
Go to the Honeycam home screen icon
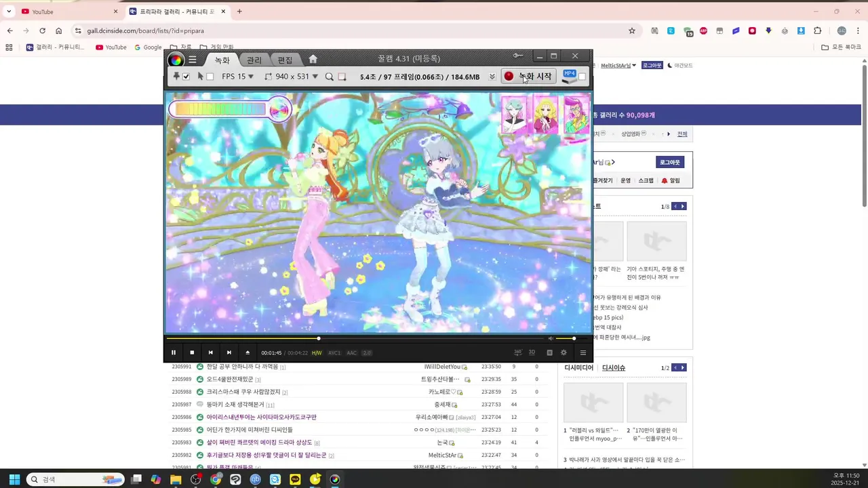click(313, 60)
